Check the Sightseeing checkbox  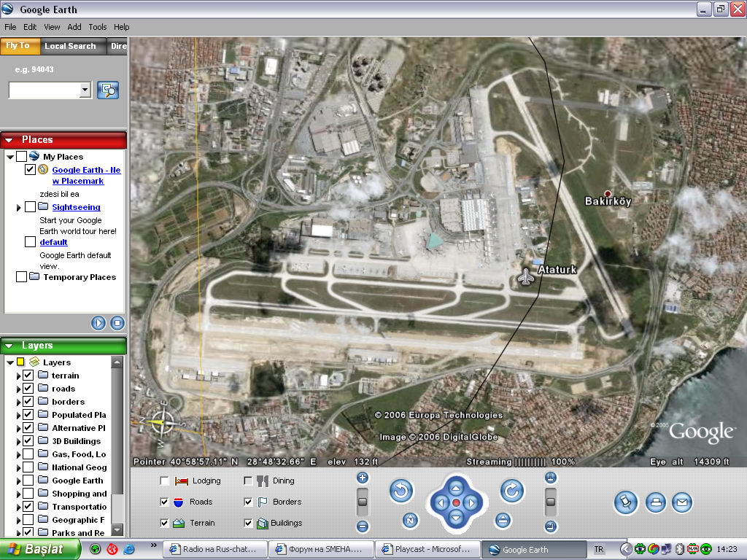click(x=30, y=206)
